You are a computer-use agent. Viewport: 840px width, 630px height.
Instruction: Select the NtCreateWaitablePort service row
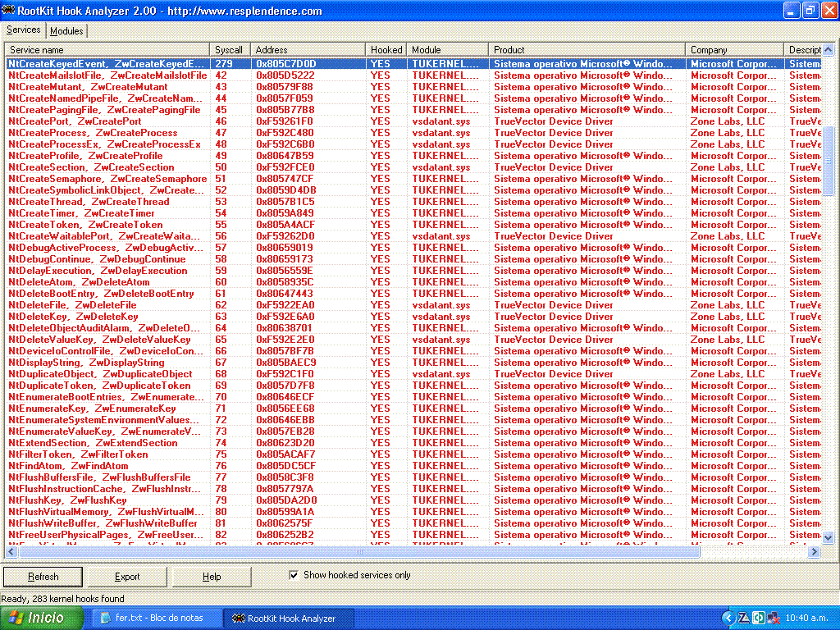click(x=413, y=236)
